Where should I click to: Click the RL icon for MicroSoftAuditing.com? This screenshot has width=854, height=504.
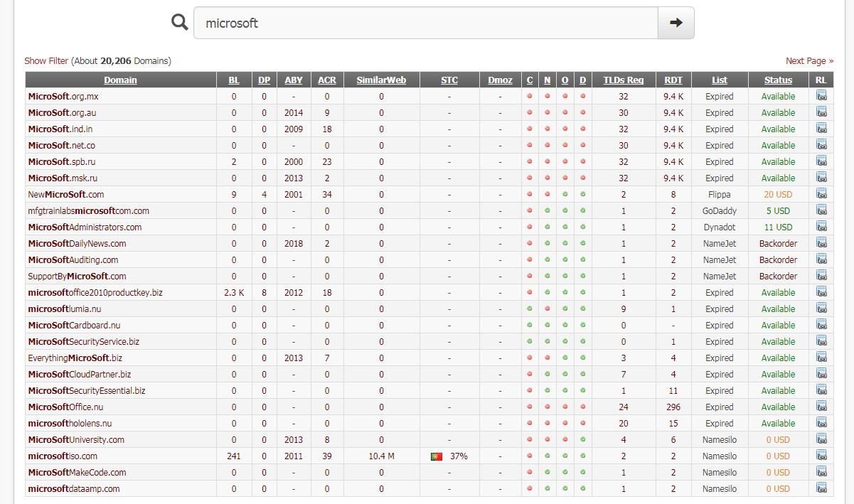click(821, 259)
